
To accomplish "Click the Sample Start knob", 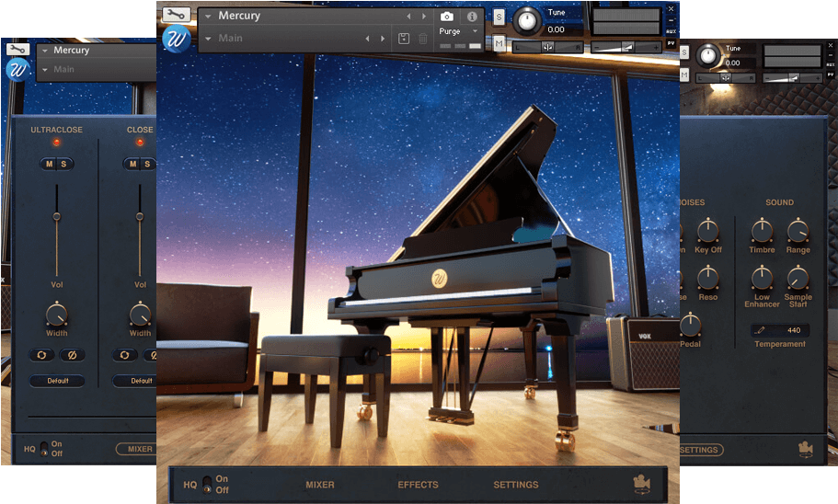I will pyautogui.click(x=798, y=278).
